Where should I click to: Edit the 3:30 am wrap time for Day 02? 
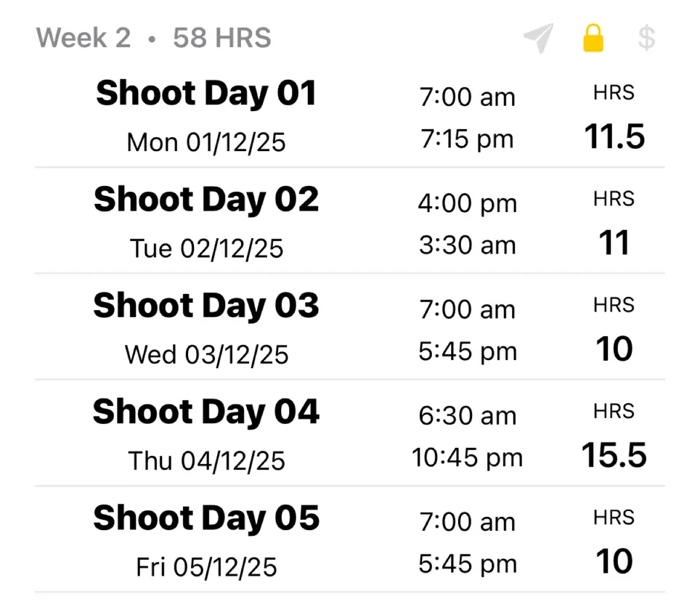(x=467, y=245)
